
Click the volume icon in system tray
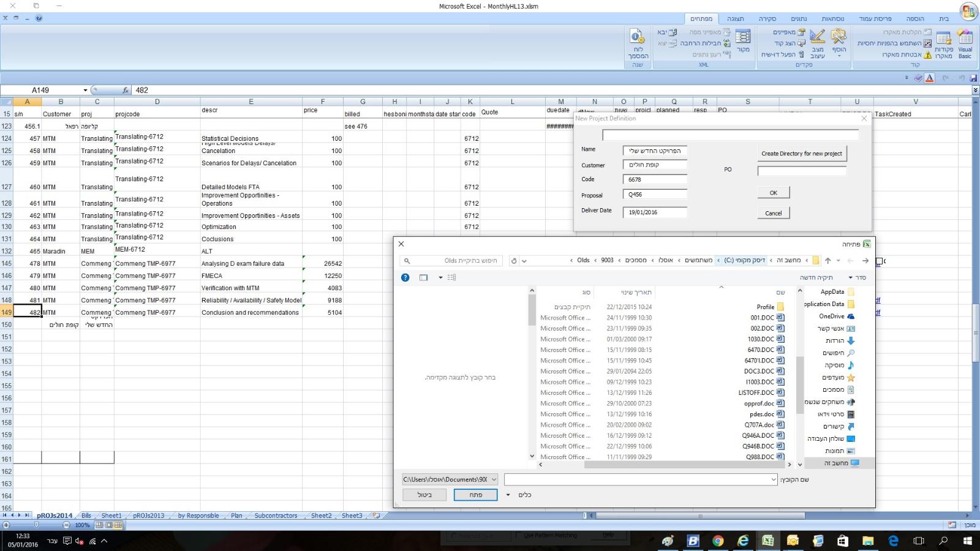tap(79, 541)
